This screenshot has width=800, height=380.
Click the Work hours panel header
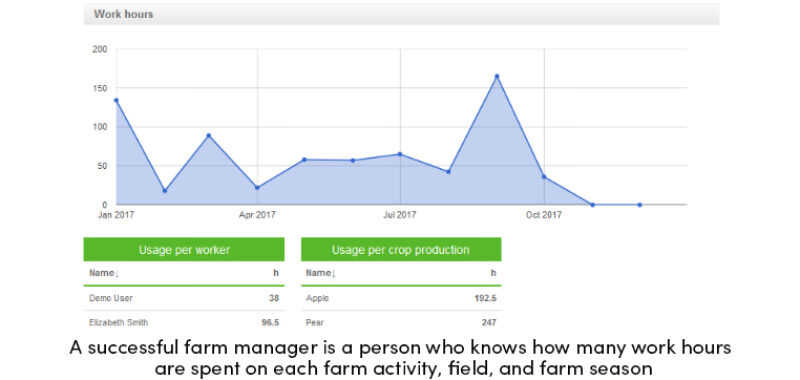[402, 14]
